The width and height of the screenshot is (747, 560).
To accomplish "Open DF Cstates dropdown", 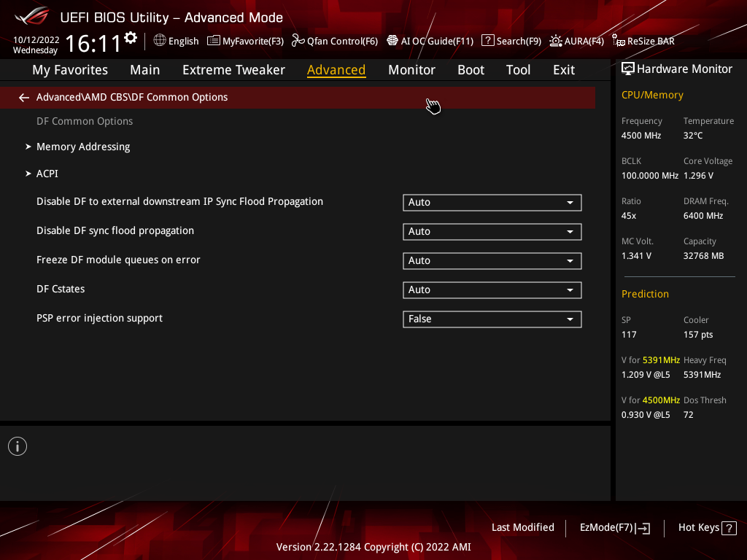I will coord(492,290).
